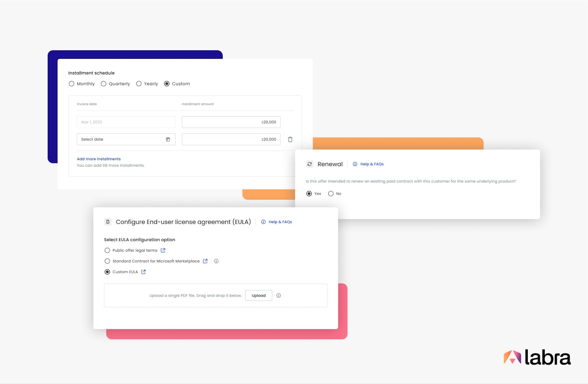This screenshot has width=588, height=384.
Task: Click the EULA document icon in header
Action: pos(108,222)
